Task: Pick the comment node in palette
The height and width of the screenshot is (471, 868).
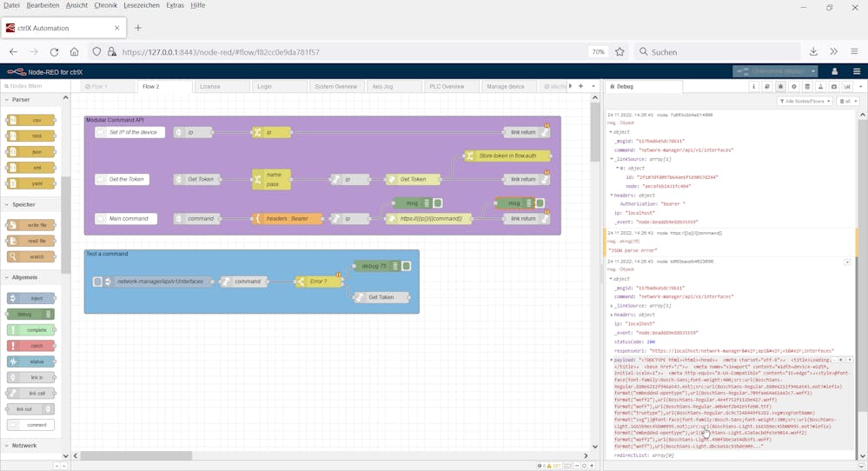Action: click(31, 425)
